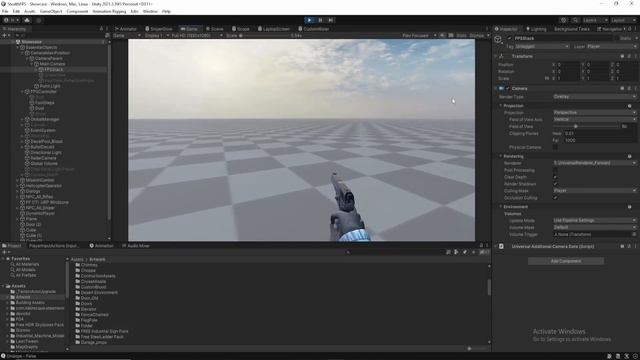Switch to the Scene tab

click(215, 29)
